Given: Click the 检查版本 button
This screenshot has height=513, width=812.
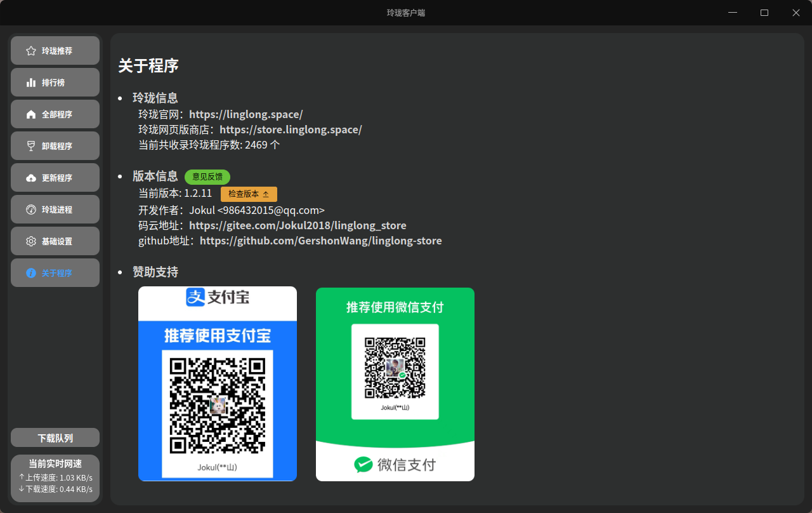Looking at the screenshot, I should [249, 194].
